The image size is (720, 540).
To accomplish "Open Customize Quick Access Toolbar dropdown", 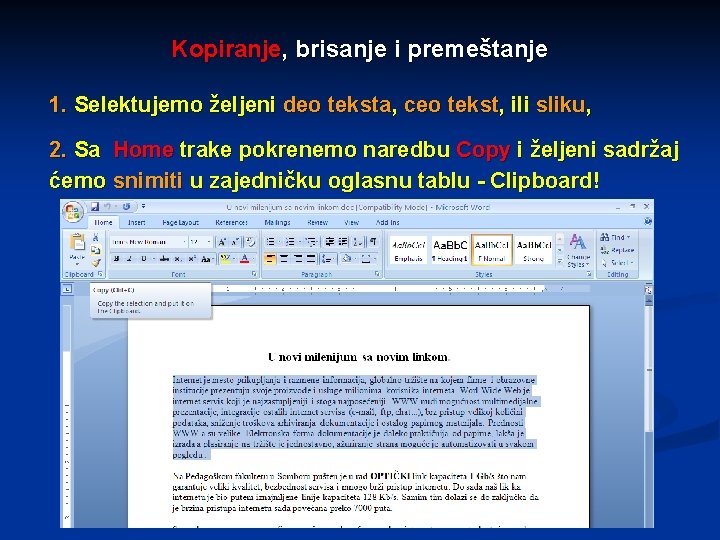I will click(x=143, y=207).
